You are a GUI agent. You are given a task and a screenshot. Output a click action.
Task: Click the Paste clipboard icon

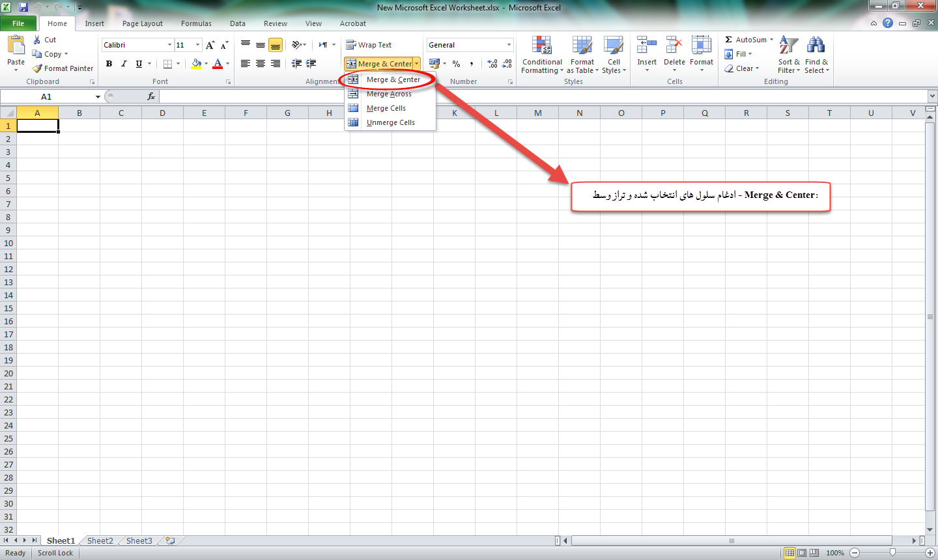[16, 46]
